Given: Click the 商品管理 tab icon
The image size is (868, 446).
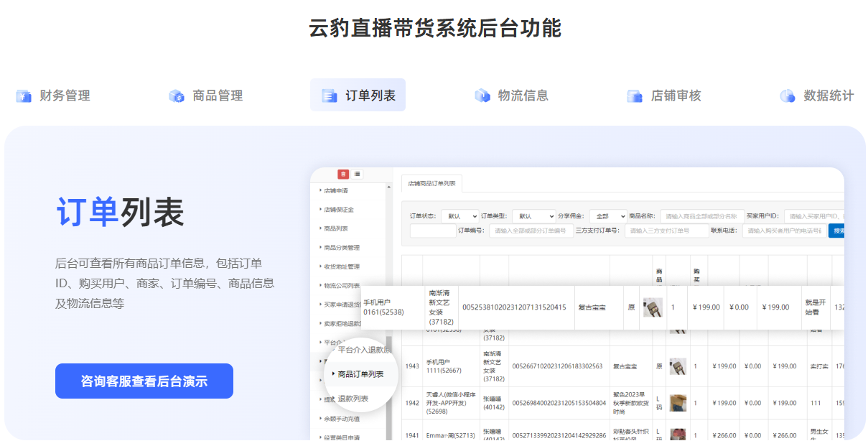Looking at the screenshot, I should point(177,96).
